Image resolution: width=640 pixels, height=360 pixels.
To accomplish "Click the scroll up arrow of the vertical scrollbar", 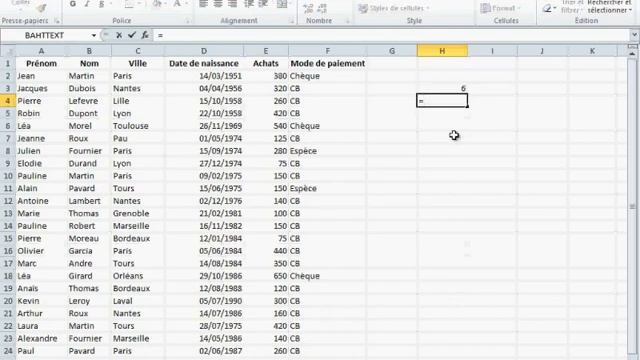I will point(632,53).
